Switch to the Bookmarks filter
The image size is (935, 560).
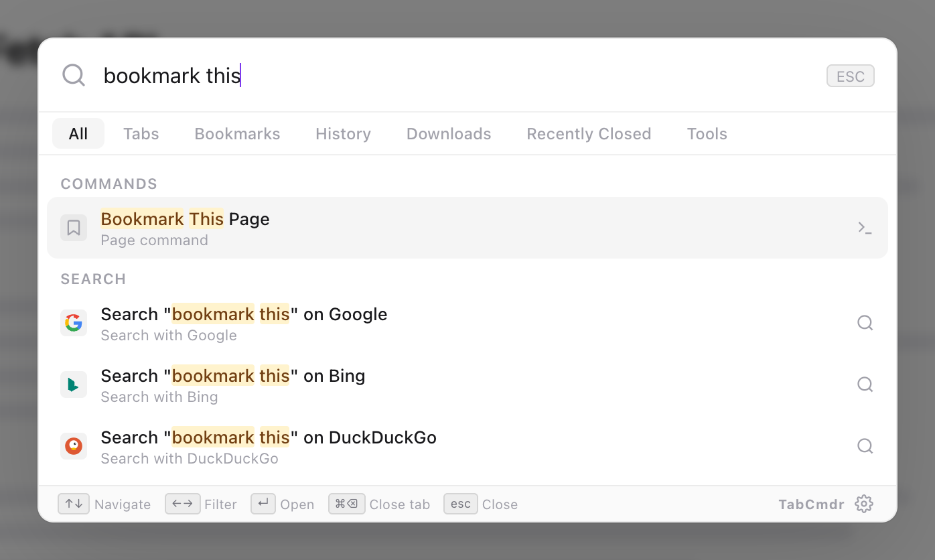click(238, 133)
